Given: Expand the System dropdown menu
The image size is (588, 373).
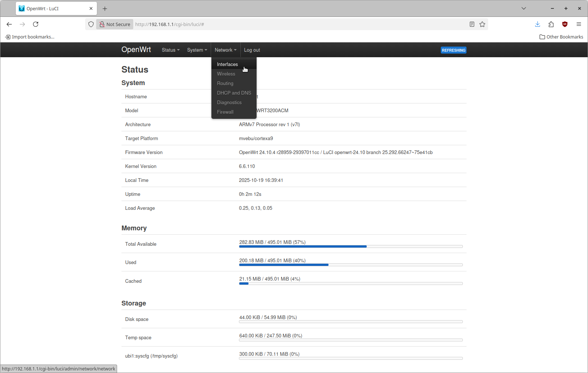Looking at the screenshot, I should pyautogui.click(x=197, y=50).
